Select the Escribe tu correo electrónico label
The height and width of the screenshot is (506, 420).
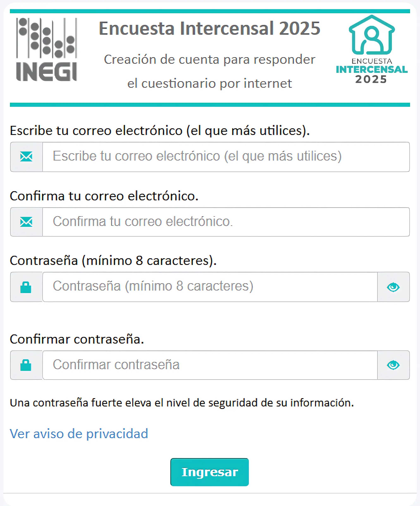click(x=159, y=131)
